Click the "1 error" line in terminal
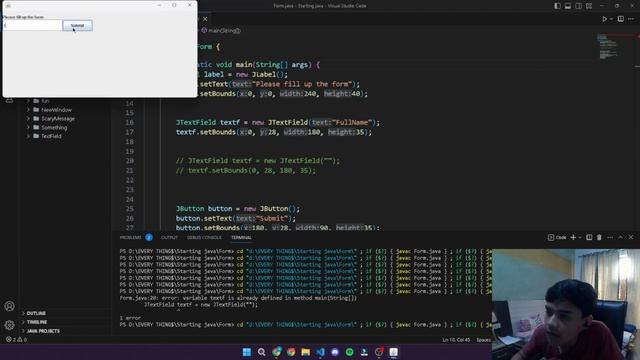This screenshot has height=360, width=640. [130, 318]
